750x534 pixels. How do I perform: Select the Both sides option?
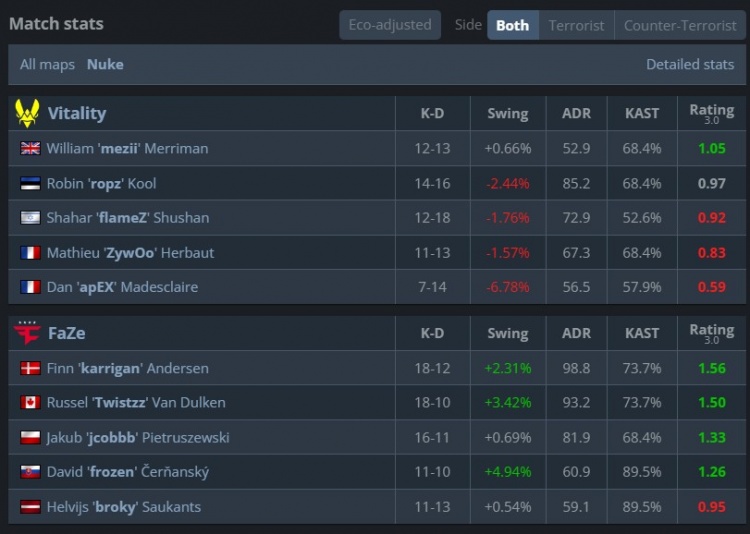(x=512, y=25)
